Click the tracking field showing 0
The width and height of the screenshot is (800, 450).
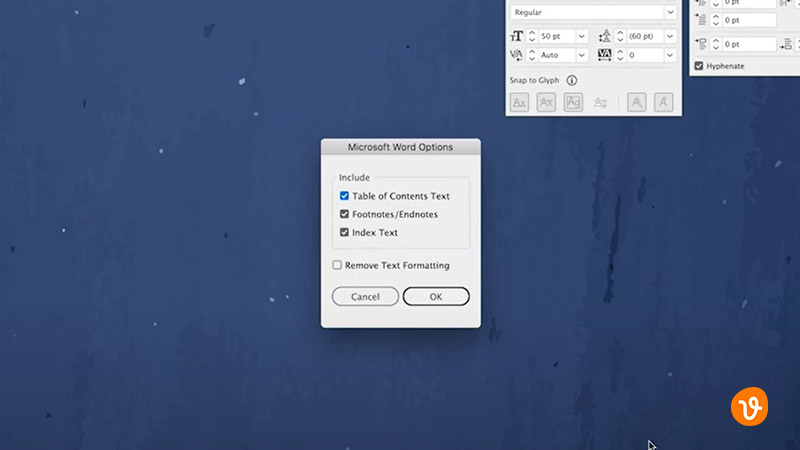click(x=645, y=55)
